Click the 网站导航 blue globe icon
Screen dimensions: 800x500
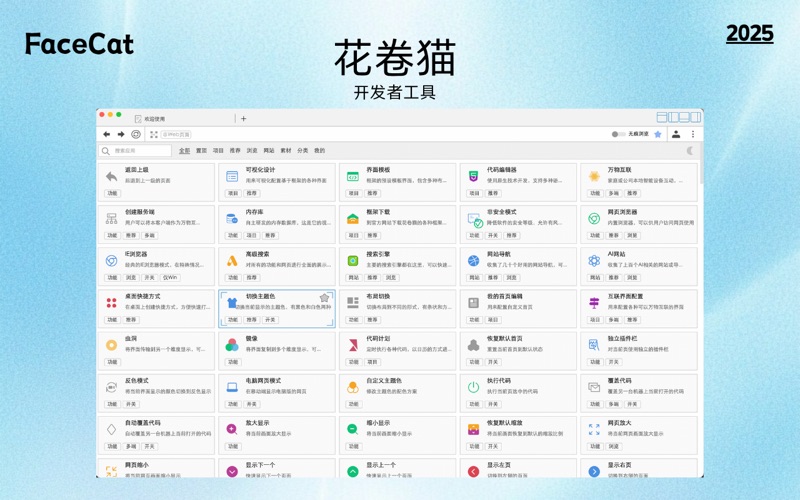(x=473, y=261)
